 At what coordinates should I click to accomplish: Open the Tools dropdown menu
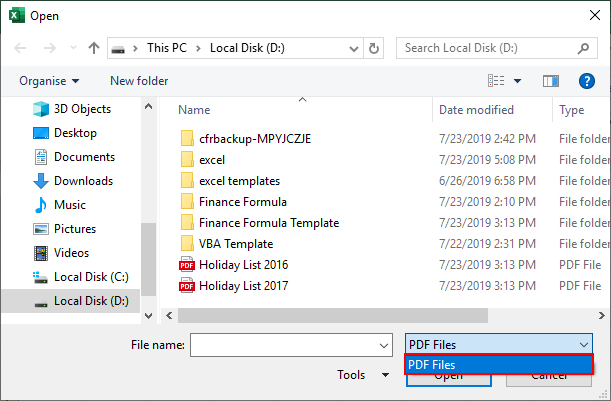[363, 375]
